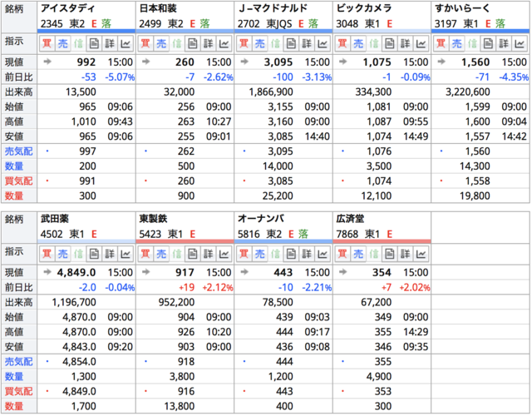
Task: Click the 詳 details button for すかいらーく
Action: [504, 42]
